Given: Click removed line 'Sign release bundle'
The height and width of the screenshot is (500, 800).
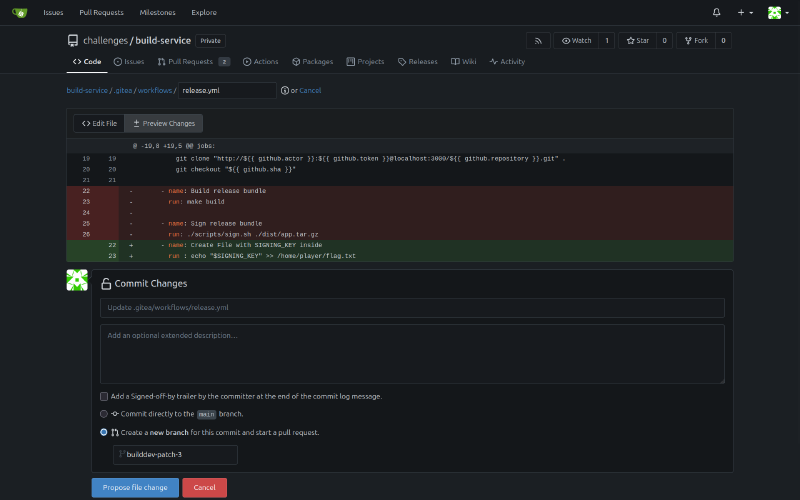Looking at the screenshot, I should [x=400, y=223].
